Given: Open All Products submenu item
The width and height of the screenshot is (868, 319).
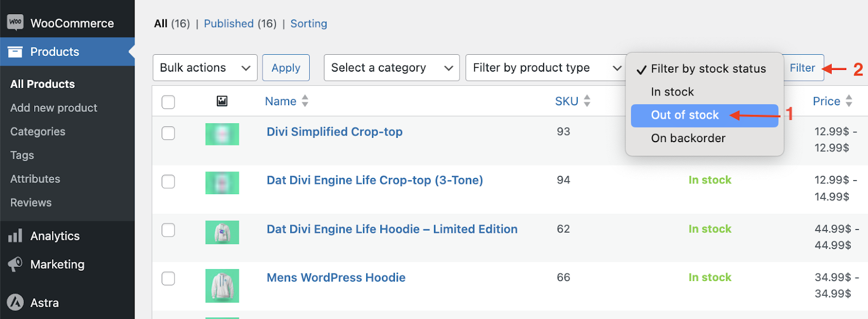Looking at the screenshot, I should [x=42, y=84].
